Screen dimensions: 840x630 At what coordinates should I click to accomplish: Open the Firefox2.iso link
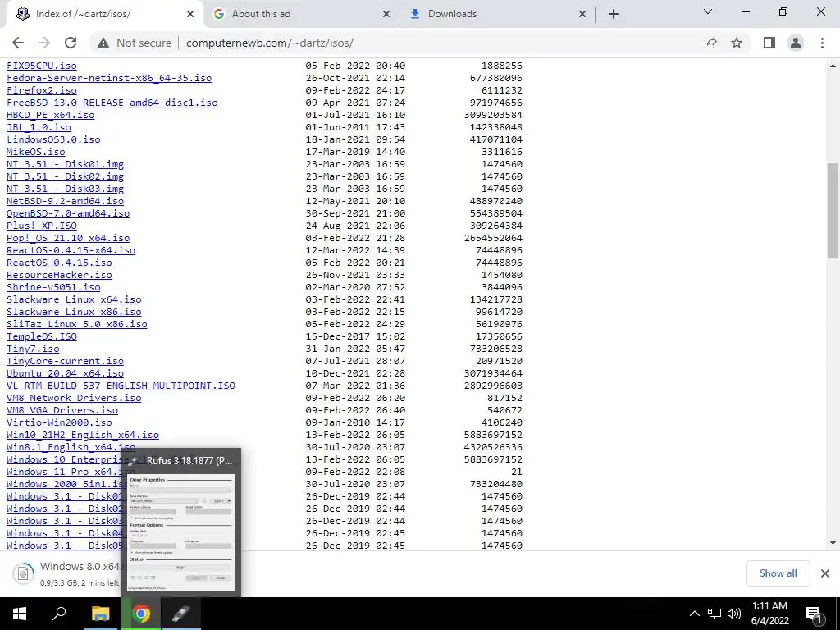[42, 90]
